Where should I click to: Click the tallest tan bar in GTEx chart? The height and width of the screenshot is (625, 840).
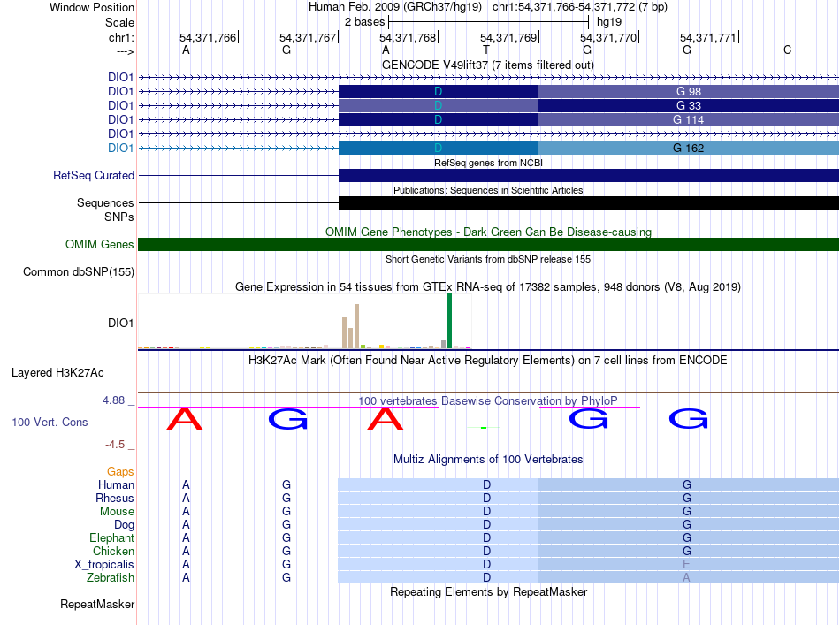tap(357, 326)
